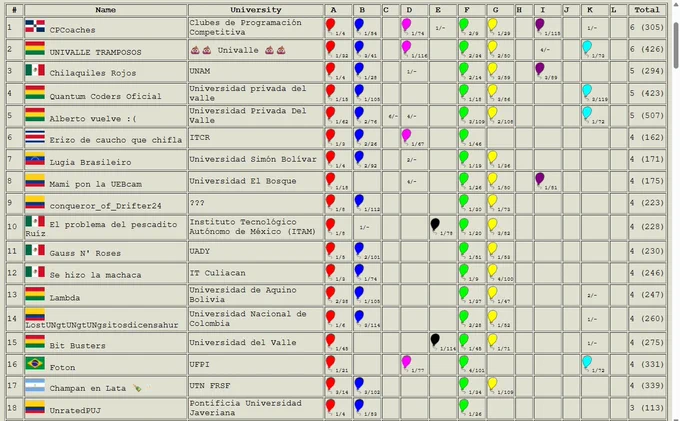680x421 pixels.
Task: Click university cell Universidad El Bosque
Action: tap(256, 181)
